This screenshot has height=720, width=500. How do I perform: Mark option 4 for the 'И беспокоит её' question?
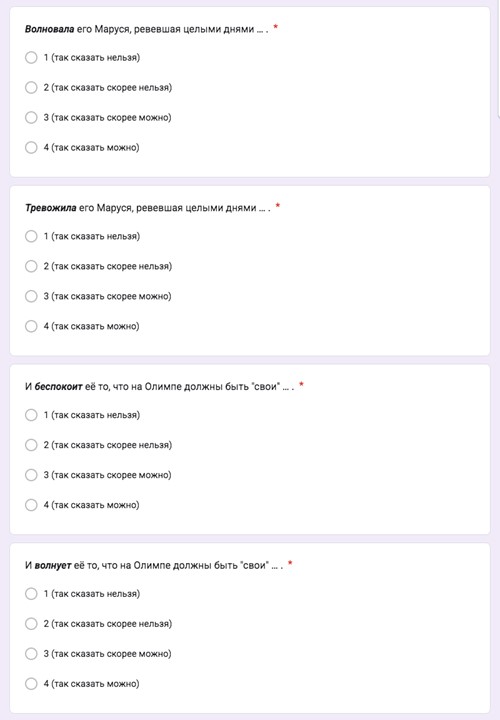click(x=31, y=505)
